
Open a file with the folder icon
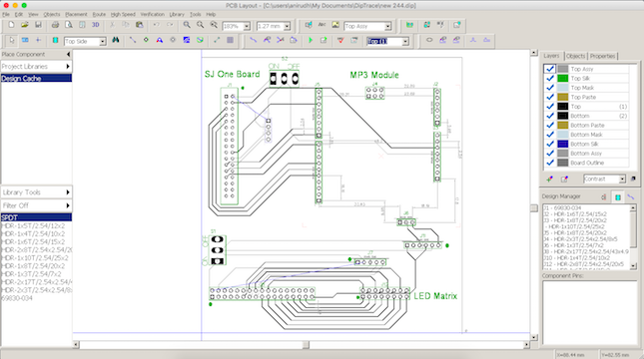coord(25,26)
